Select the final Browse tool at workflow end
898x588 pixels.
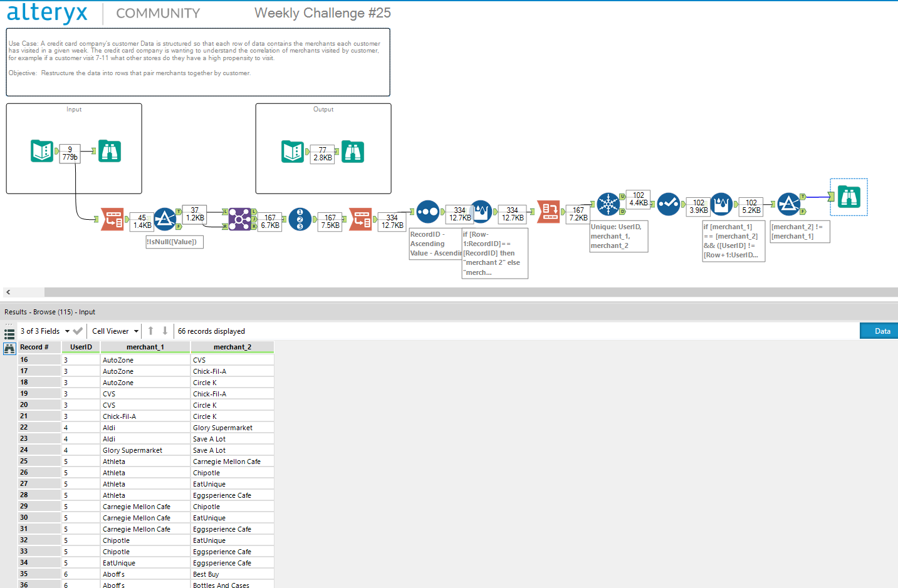(x=848, y=197)
